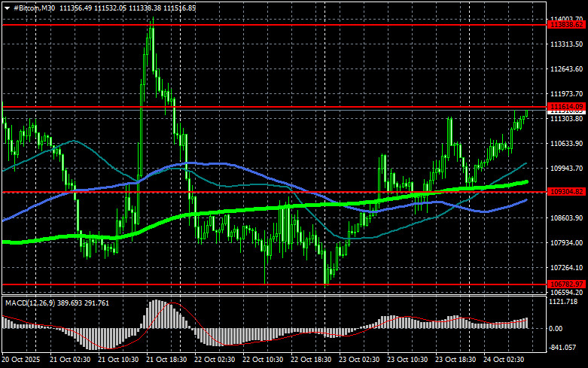Click the 23 Oct 18:30 time label
The height and width of the screenshot is (368, 588).
tap(455, 360)
